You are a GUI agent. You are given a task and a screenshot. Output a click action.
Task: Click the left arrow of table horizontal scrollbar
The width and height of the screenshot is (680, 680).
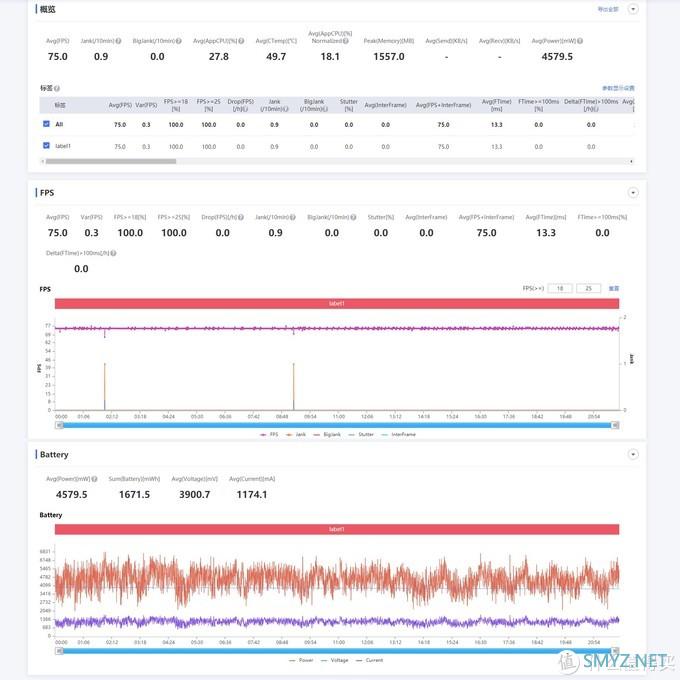(42, 161)
